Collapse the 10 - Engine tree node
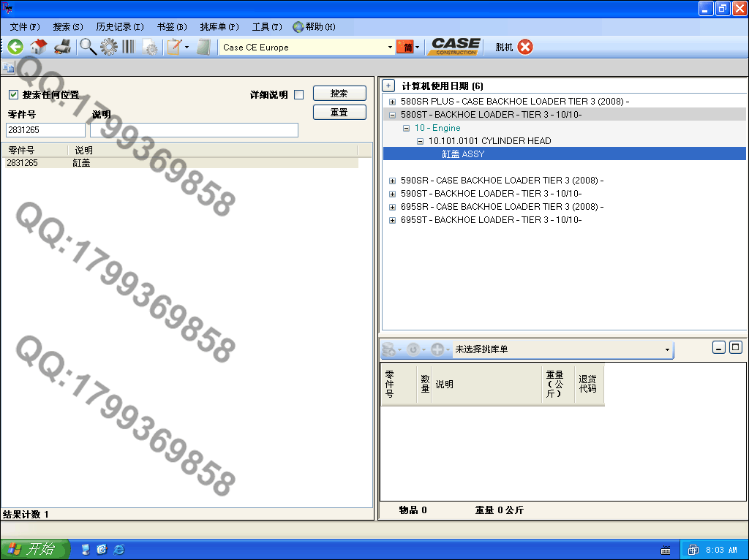This screenshot has height=560, width=749. click(x=407, y=128)
